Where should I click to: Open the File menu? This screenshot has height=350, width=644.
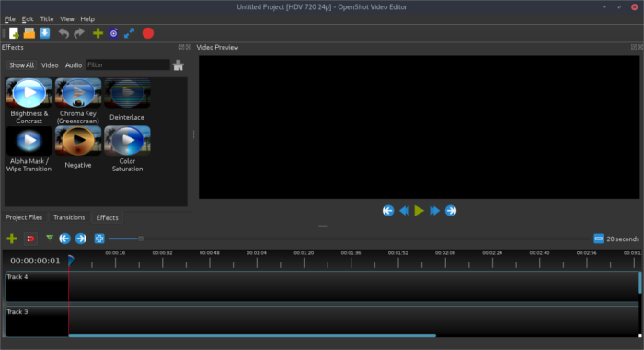click(x=10, y=19)
